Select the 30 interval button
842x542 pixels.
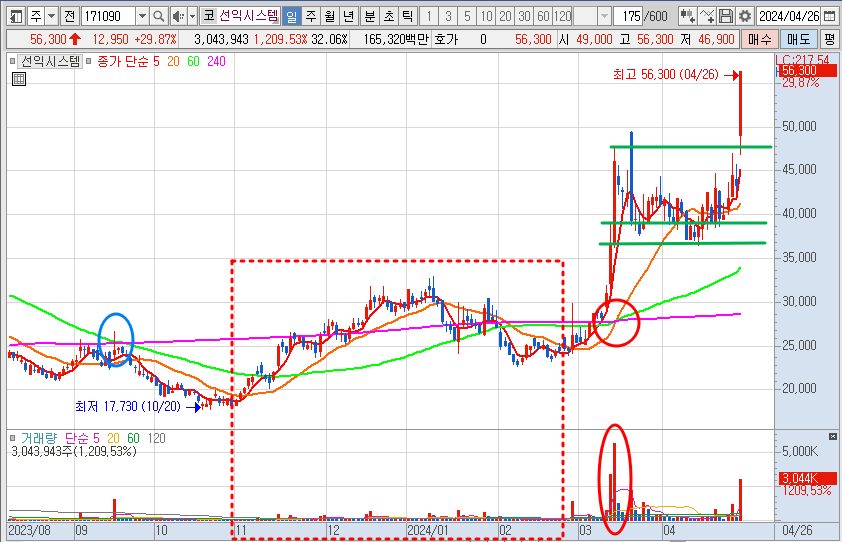point(524,17)
